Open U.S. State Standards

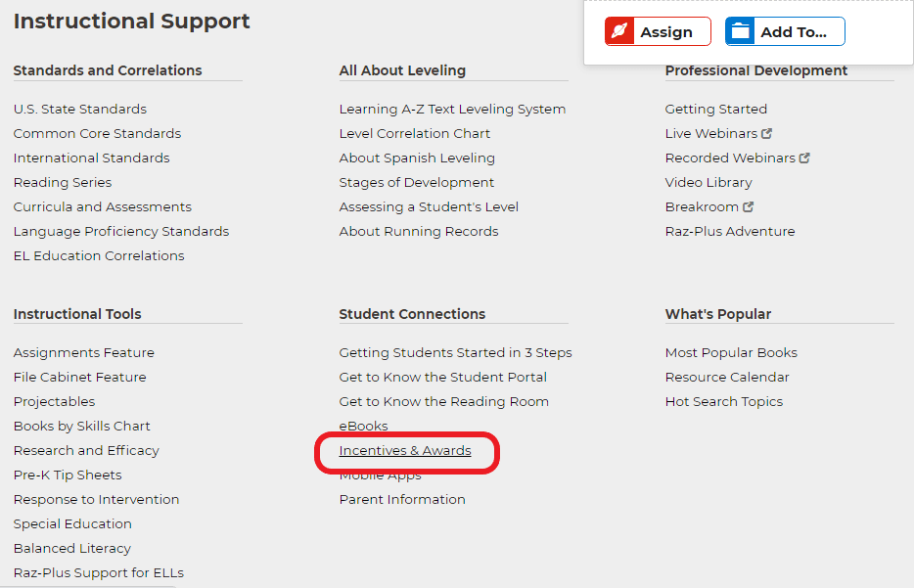point(80,110)
